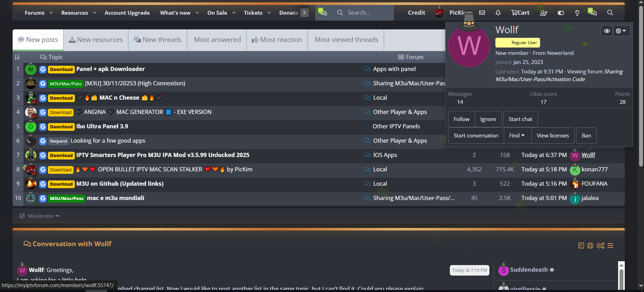Switch to the Most answered tab
Image resolution: width=644 pixels, height=292 pixels.
click(x=217, y=40)
